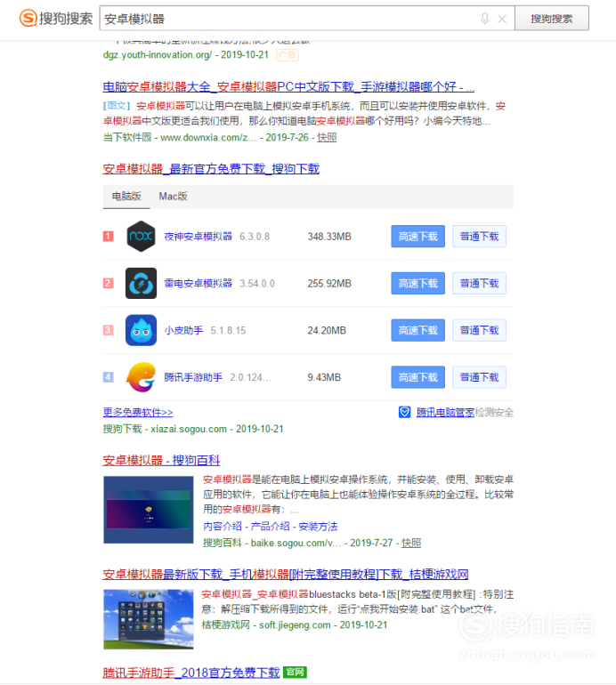Click 普通下载 for 腾讯手游助手

tap(479, 377)
